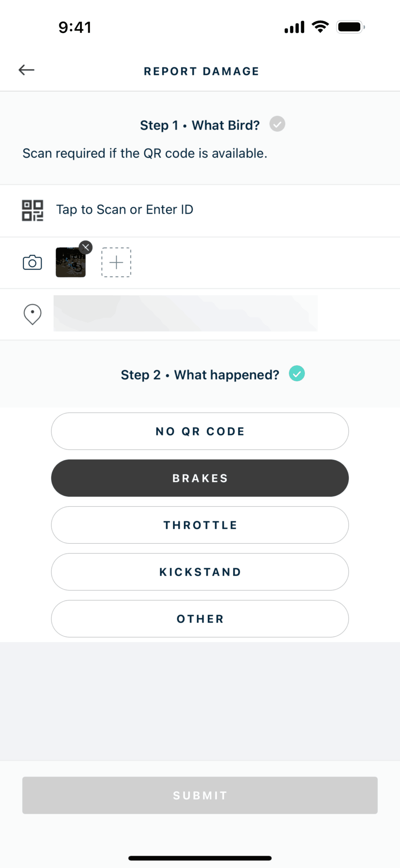Image resolution: width=400 pixels, height=868 pixels.
Task: Tap the Step 1 What Bird heading
Action: pyautogui.click(x=200, y=125)
